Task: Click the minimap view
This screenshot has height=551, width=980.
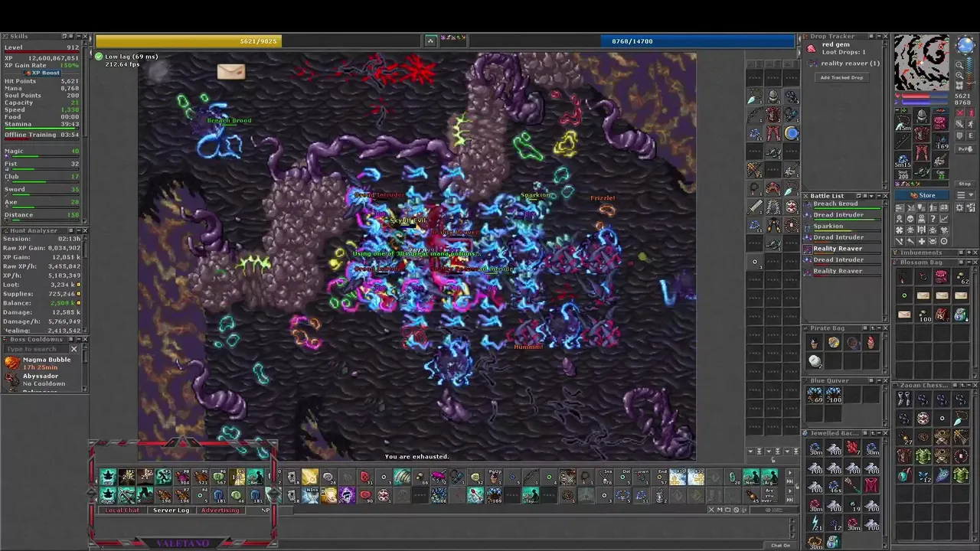Action: click(922, 62)
